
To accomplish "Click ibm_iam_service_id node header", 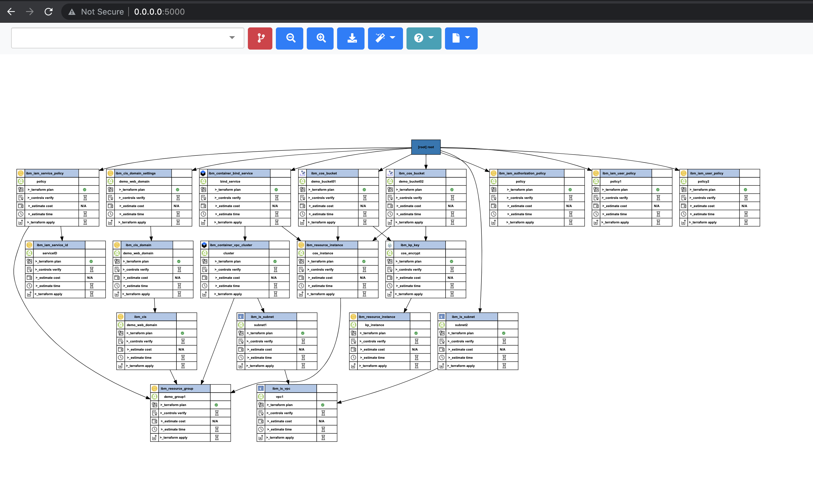I will tap(59, 245).
